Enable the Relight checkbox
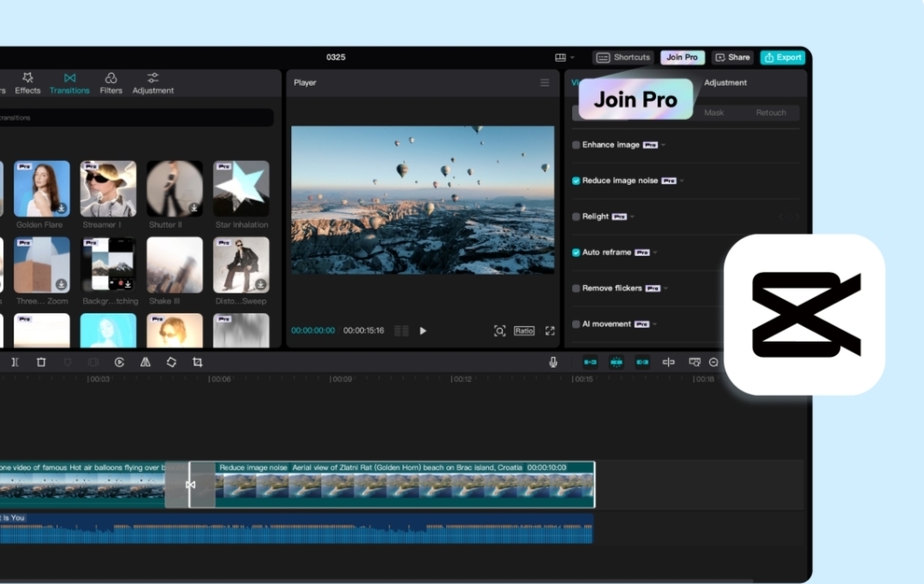 (x=575, y=217)
